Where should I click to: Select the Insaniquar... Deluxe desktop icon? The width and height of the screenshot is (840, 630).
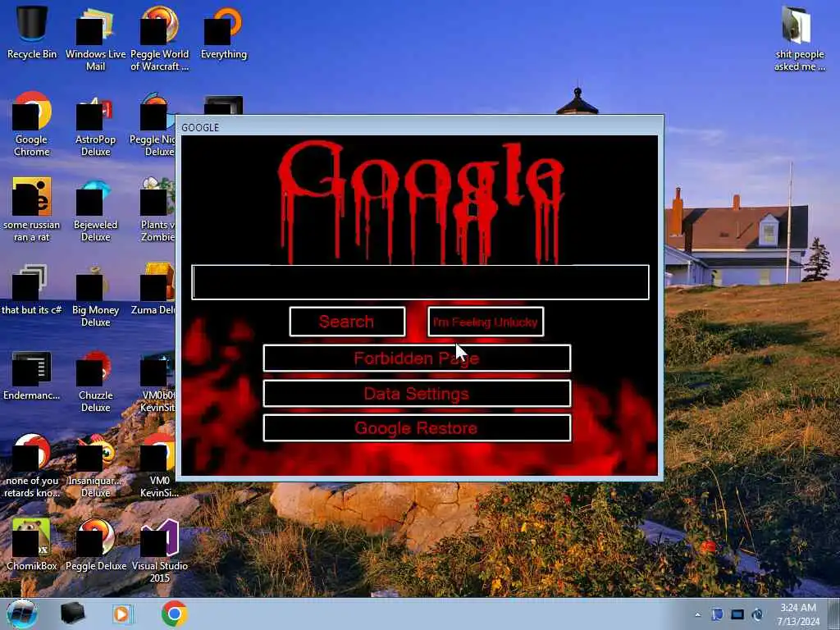point(95,466)
